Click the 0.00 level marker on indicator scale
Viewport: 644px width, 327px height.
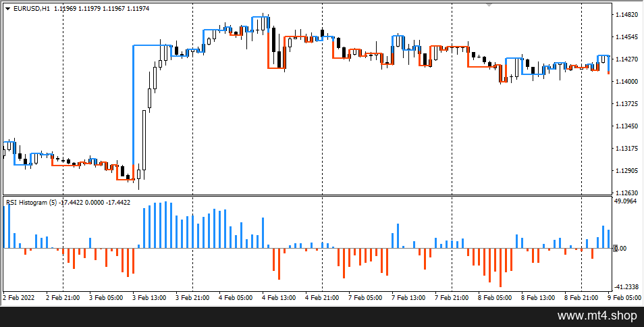[x=621, y=249]
